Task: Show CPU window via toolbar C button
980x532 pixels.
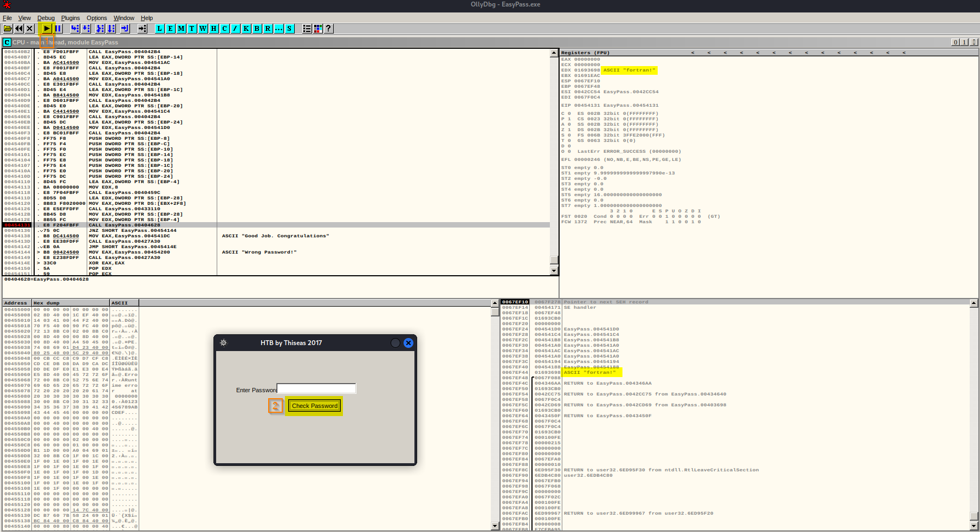Action: [x=225, y=29]
